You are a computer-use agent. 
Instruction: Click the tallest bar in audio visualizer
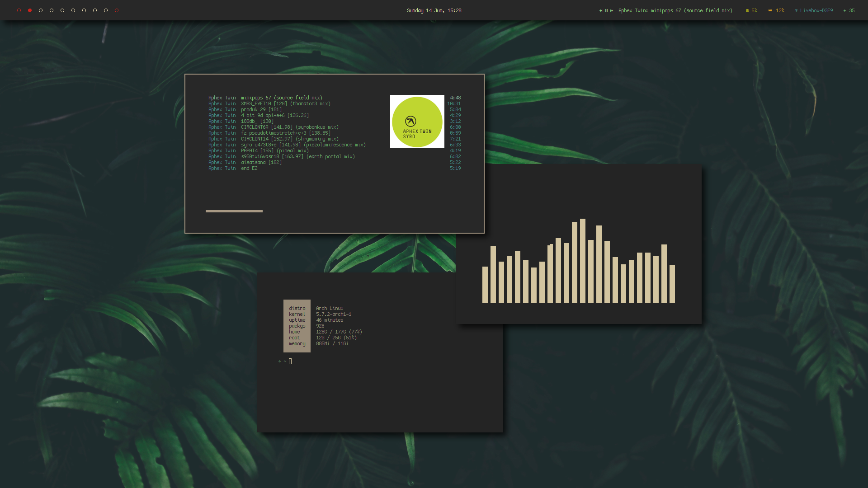(583, 261)
